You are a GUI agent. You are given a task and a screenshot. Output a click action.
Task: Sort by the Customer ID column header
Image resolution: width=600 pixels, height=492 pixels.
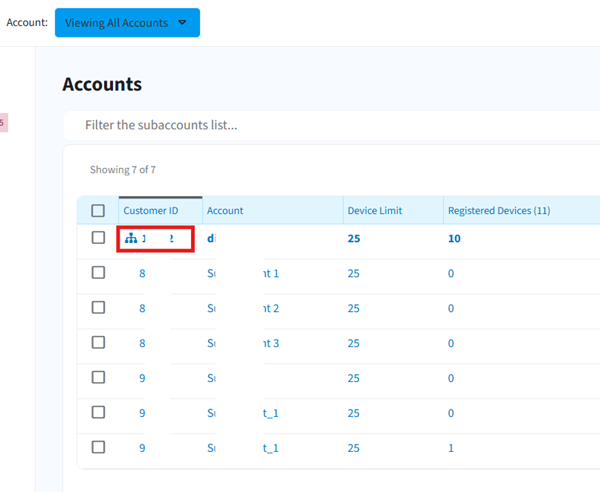click(151, 211)
